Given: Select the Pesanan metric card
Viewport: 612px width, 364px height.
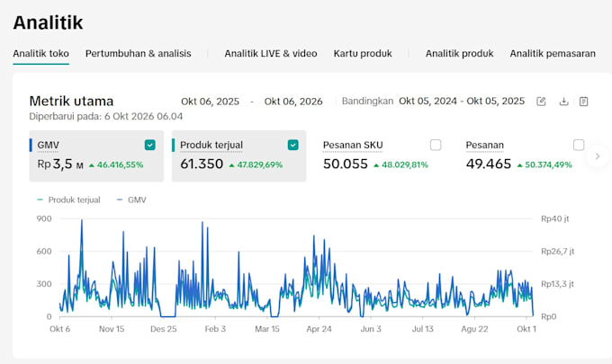Looking at the screenshot, I should [525, 155].
